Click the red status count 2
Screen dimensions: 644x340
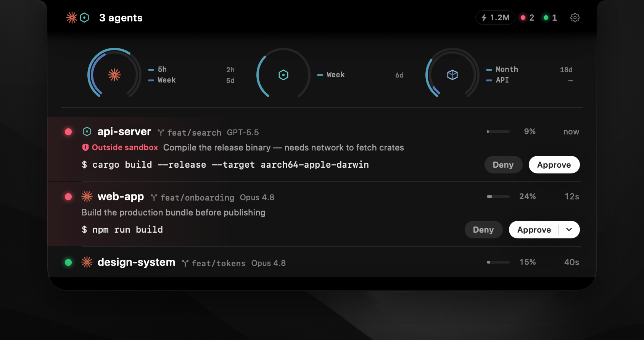(527, 18)
